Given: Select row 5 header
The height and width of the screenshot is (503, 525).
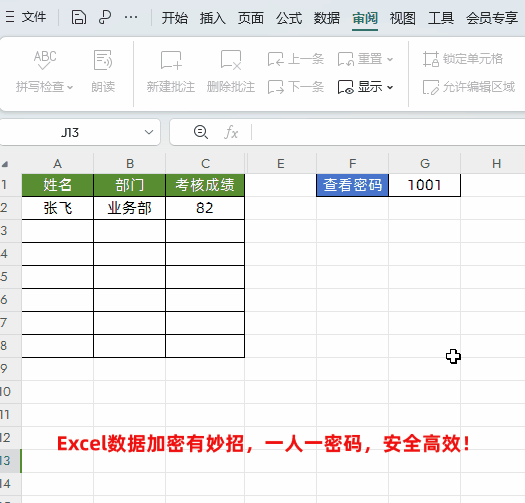Looking at the screenshot, I should click(11, 277).
